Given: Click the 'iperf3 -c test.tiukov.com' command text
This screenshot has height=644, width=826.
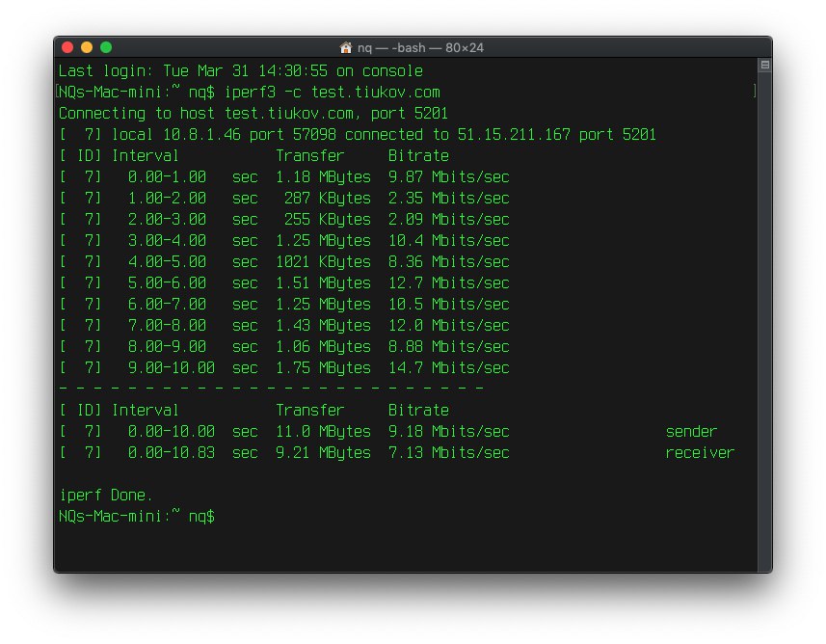Looking at the screenshot, I should (x=332, y=93).
